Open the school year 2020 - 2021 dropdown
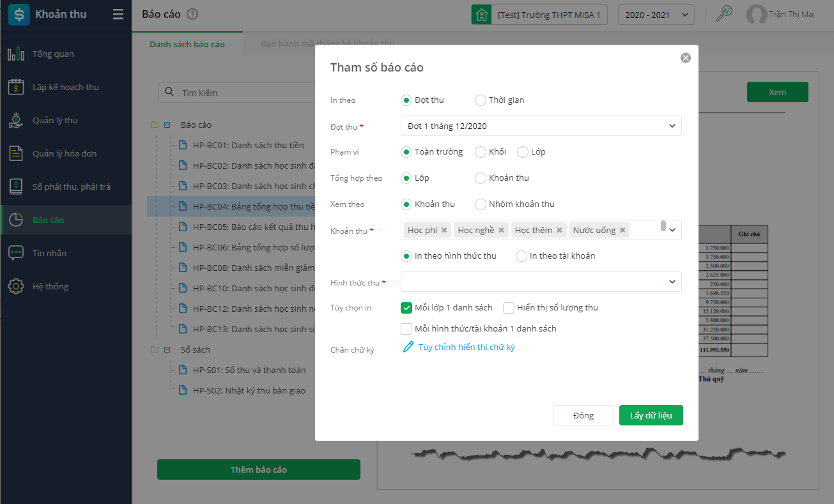 (656, 14)
